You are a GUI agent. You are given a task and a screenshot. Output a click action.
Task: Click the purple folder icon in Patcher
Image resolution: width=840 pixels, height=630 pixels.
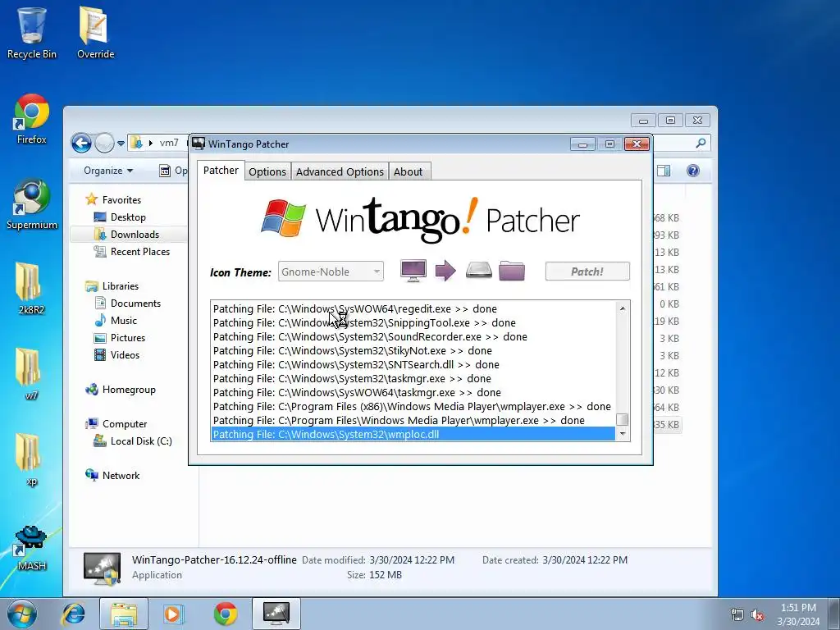(512, 271)
